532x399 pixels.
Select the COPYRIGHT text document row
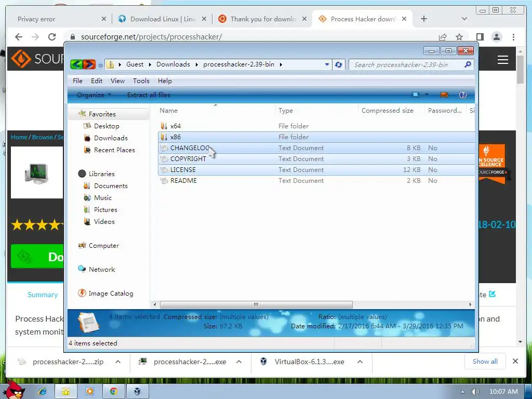(x=316, y=159)
